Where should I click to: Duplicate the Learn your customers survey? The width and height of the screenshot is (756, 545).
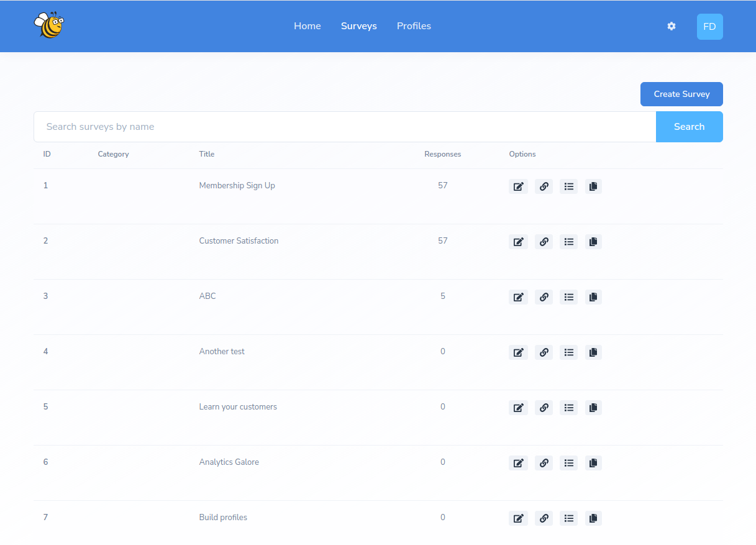(593, 408)
